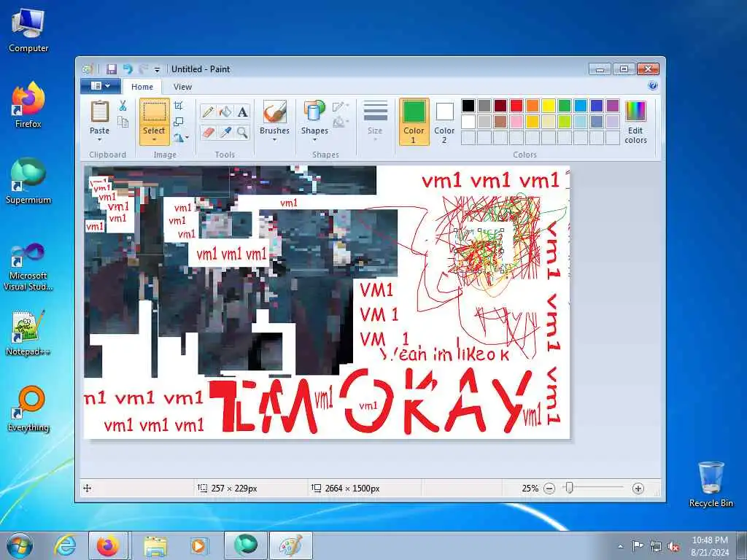Click the Recycle Bin desktop icon
747x560 pixels.
(x=711, y=485)
